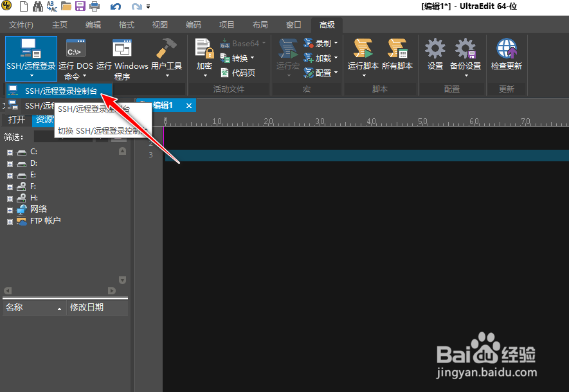Click the tree panel scroll down arrow

pyautogui.click(x=123, y=280)
